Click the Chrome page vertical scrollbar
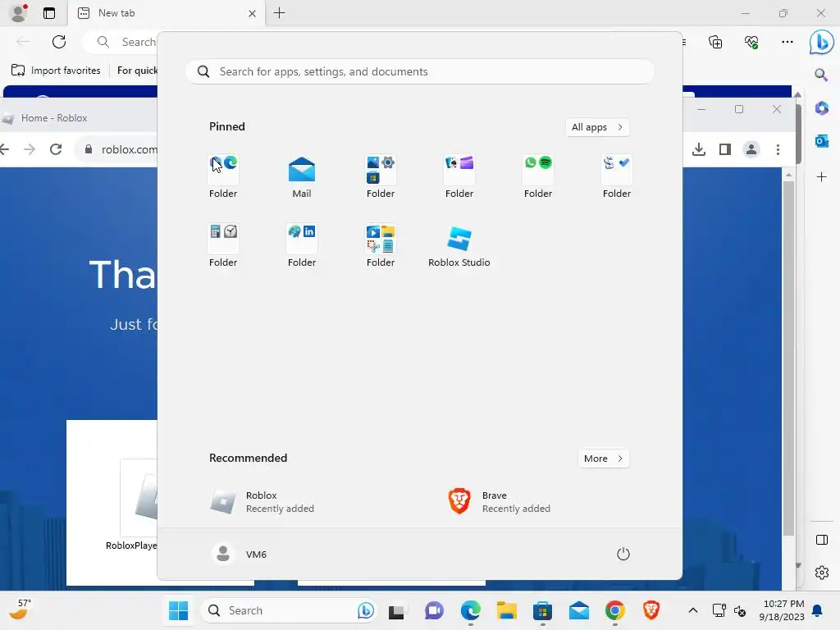 click(788, 358)
